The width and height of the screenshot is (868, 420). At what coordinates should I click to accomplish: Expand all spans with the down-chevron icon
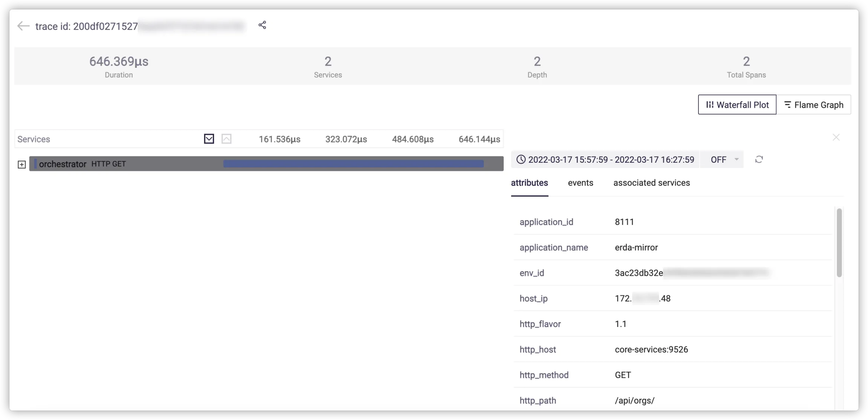[209, 139]
